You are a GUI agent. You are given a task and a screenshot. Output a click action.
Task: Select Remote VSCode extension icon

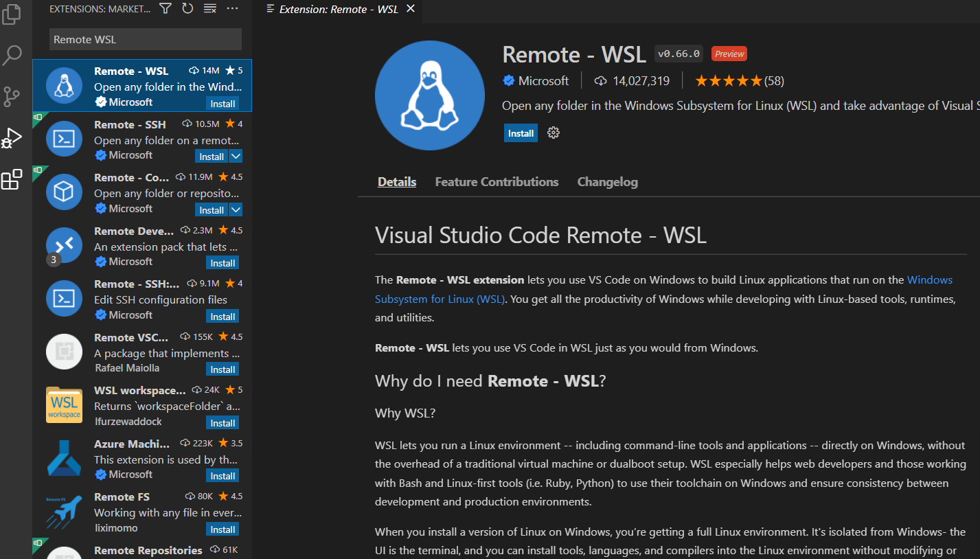64,352
